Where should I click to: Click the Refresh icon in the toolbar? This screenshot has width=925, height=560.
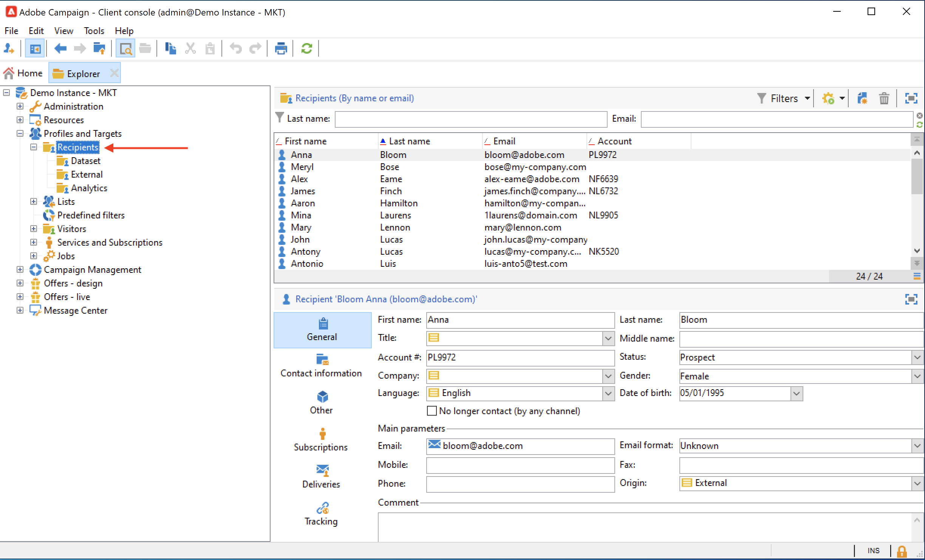pos(306,48)
